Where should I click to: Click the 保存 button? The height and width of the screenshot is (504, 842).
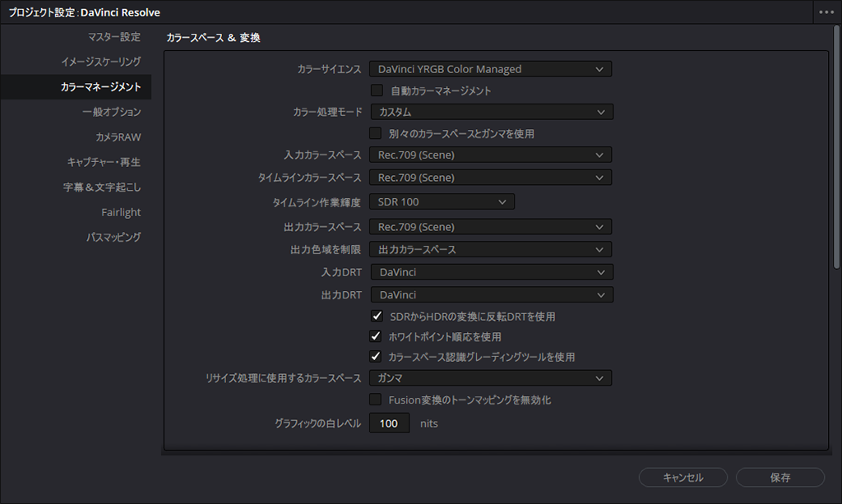point(780,477)
